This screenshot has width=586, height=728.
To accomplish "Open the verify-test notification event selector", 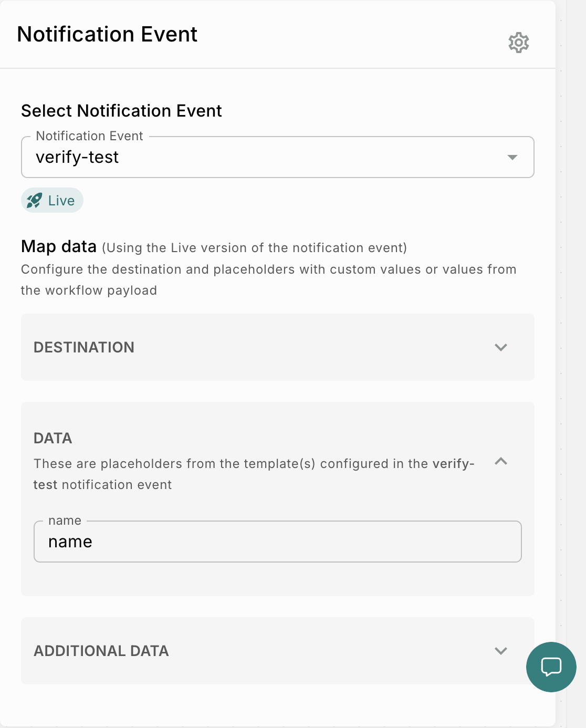I will click(x=277, y=157).
